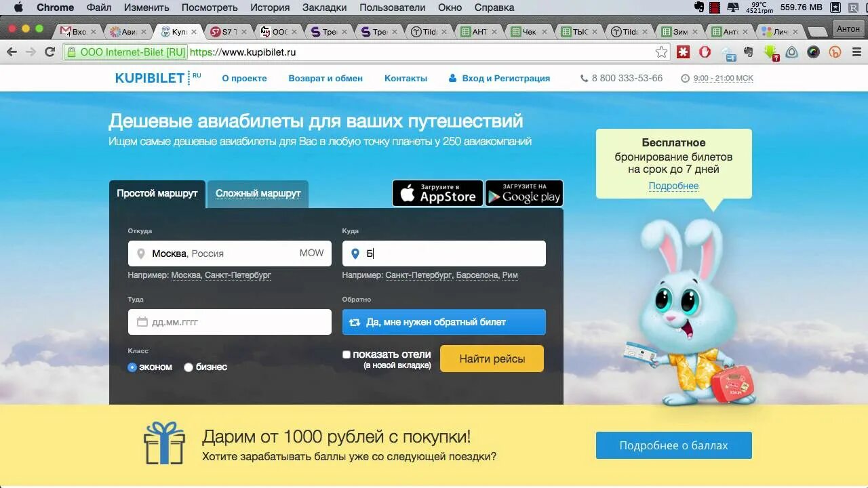Click the "Подробнее о баллах" button
This screenshot has height=488, width=868.
pos(674,445)
